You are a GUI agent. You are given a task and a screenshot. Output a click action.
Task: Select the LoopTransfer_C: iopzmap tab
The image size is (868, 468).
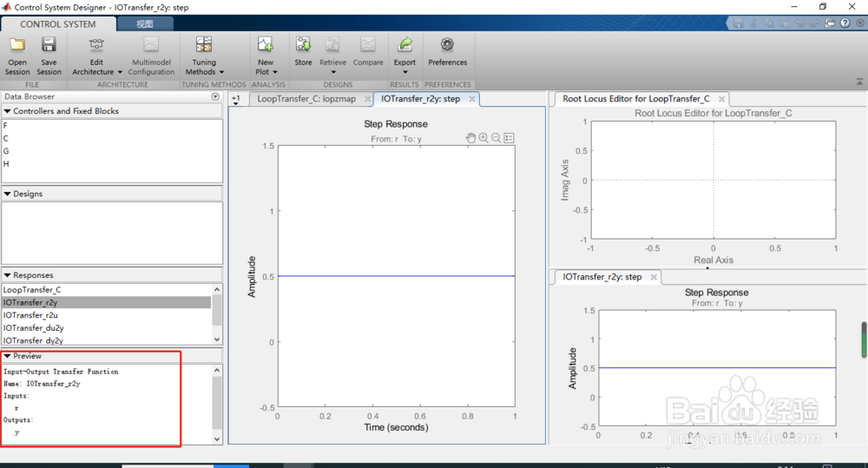click(x=306, y=99)
